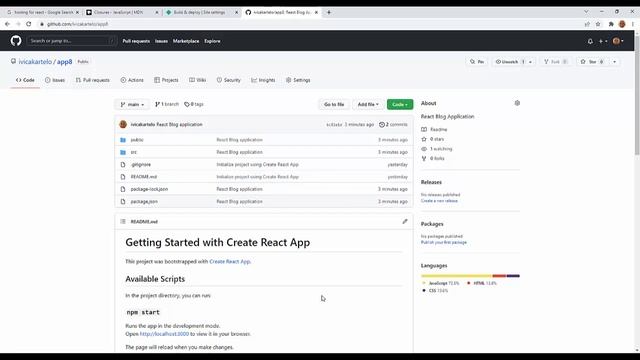Open the user avatar menu in GitHub header
Screen dimensions: 640x360
[x=618, y=41]
